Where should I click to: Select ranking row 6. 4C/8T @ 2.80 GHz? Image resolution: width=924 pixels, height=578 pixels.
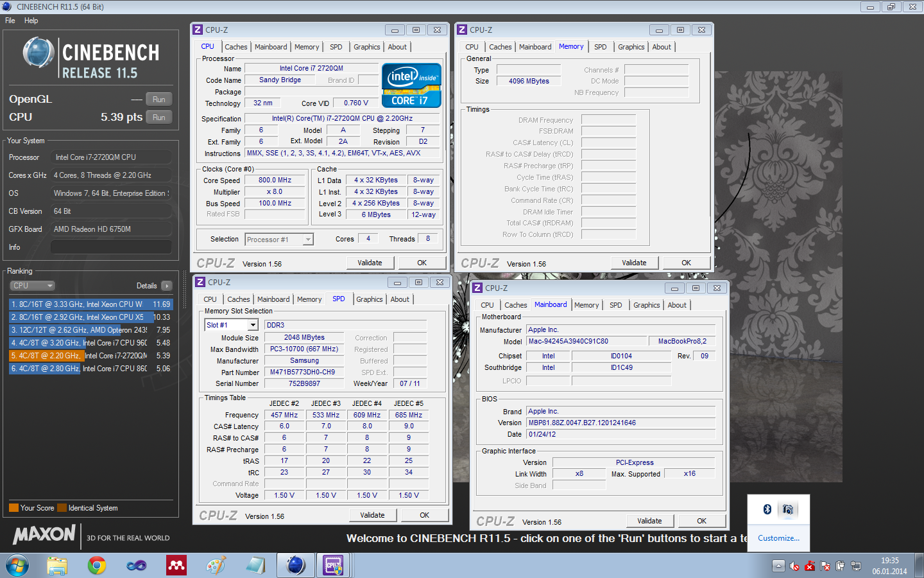90,369
